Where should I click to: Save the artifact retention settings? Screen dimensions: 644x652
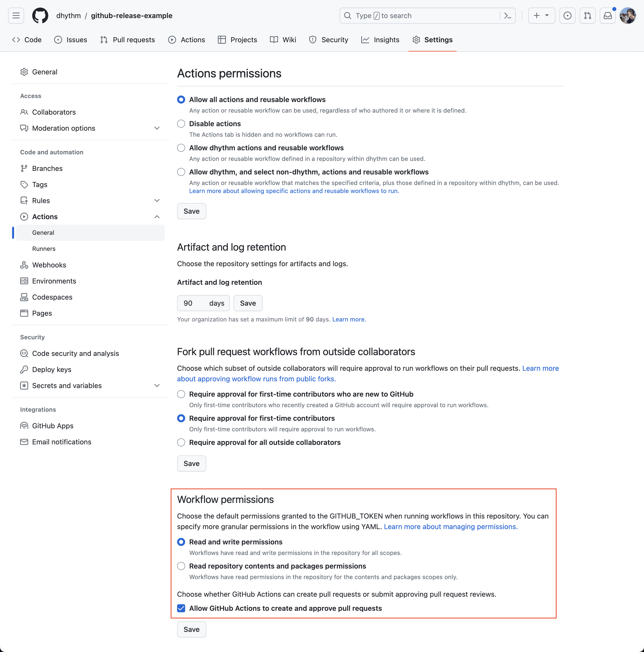coord(248,303)
